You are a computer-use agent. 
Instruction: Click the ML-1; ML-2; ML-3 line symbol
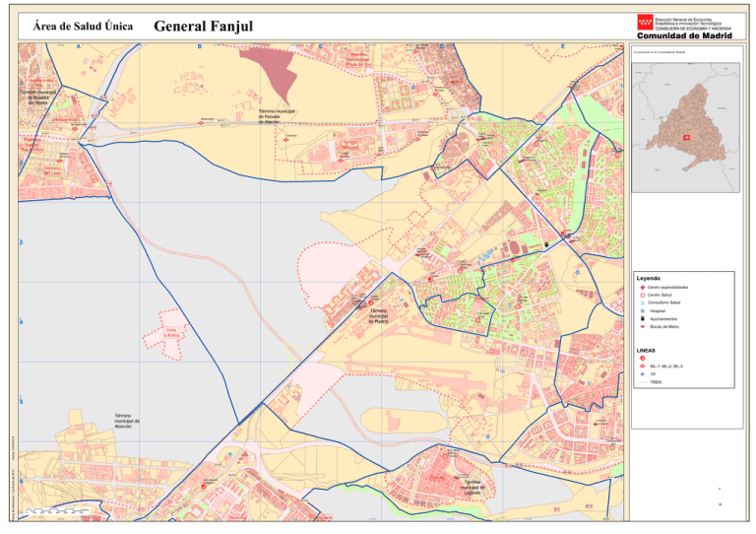[x=643, y=366]
